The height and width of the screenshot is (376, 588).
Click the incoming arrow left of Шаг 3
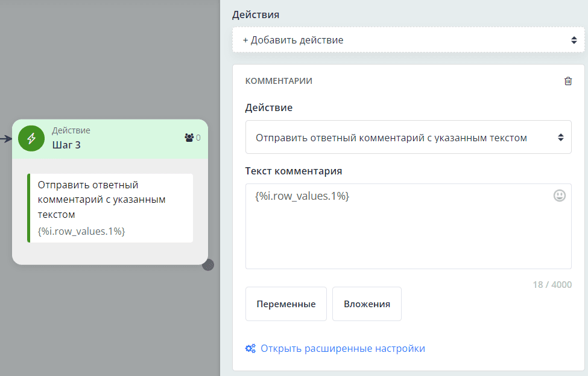[5, 139]
